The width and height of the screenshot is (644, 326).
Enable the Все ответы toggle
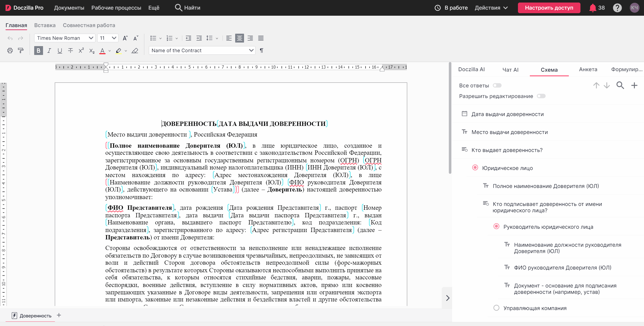coord(497,85)
